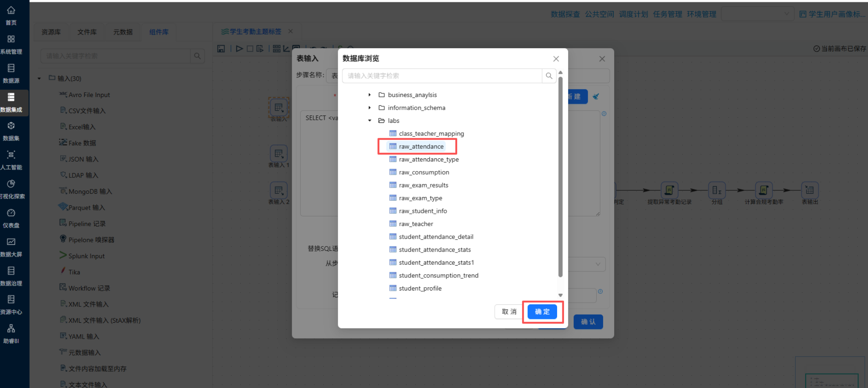
Task: Open 助睿BI in the left sidebar
Action: click(11, 334)
